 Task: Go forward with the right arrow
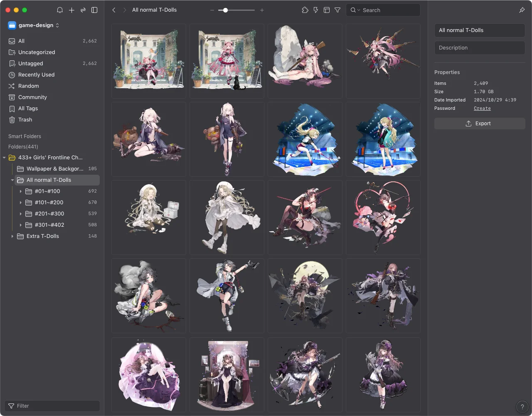124,10
